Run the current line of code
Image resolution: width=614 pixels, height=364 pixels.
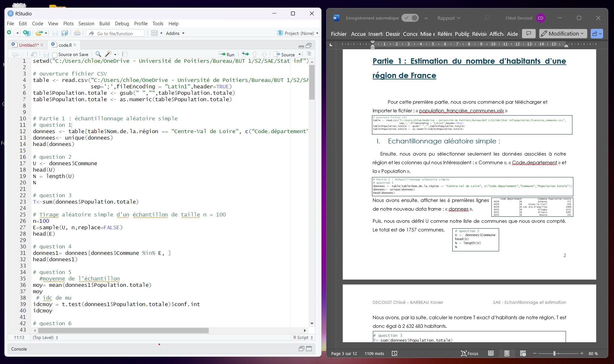coord(227,54)
